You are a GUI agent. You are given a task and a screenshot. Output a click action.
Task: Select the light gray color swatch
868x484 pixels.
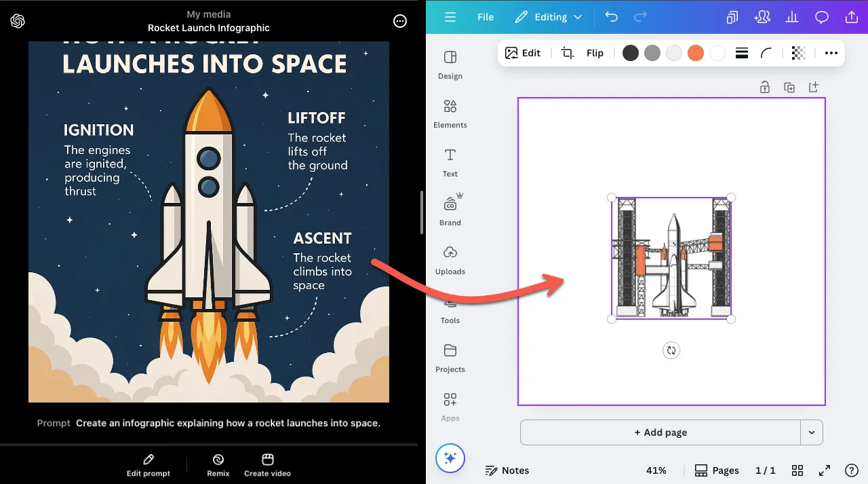point(674,53)
